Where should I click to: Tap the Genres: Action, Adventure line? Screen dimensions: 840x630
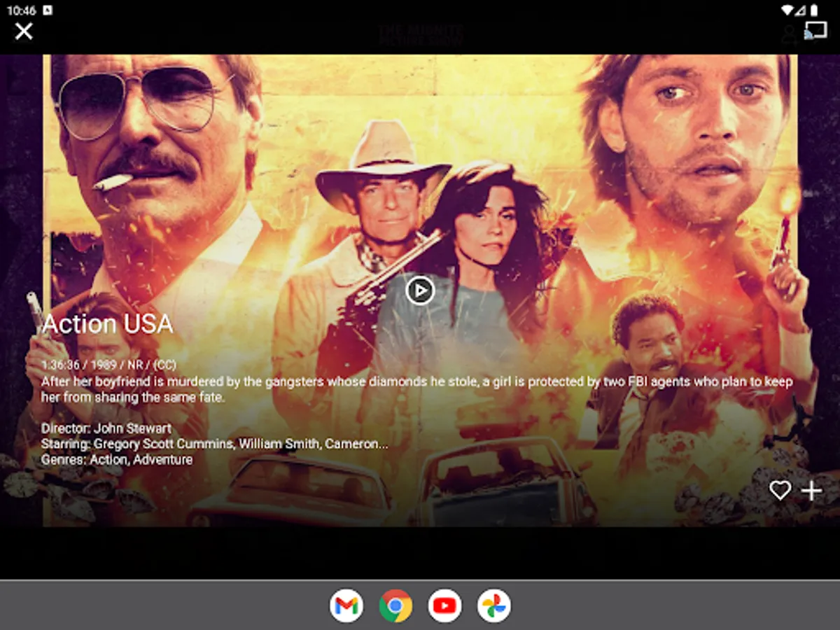point(117,460)
